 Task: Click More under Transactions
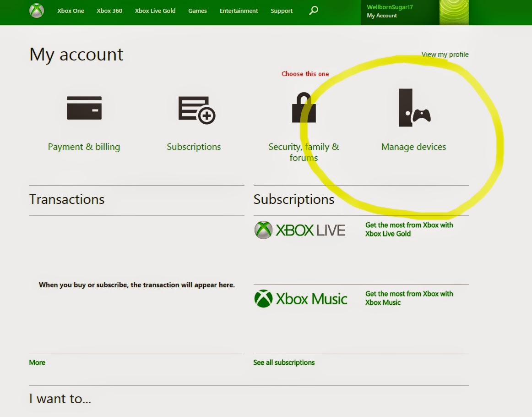[37, 362]
